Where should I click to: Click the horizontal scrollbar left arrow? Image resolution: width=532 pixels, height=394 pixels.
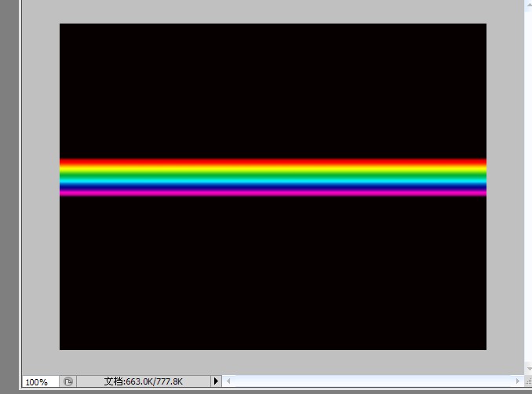coord(228,381)
